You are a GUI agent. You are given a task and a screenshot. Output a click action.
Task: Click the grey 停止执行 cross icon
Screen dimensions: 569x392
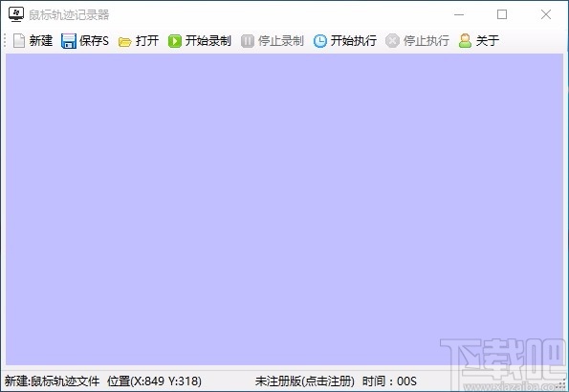click(x=392, y=41)
